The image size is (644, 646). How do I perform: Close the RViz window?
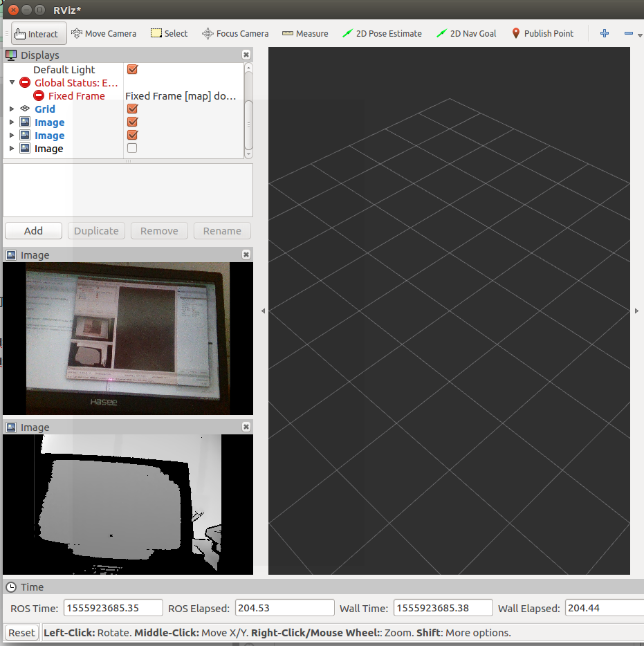(x=13, y=10)
